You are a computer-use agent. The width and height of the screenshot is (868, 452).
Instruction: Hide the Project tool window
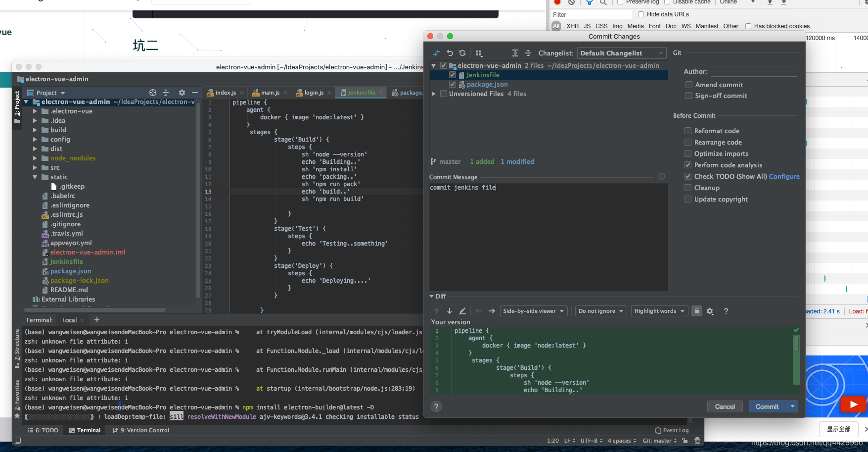(x=195, y=93)
